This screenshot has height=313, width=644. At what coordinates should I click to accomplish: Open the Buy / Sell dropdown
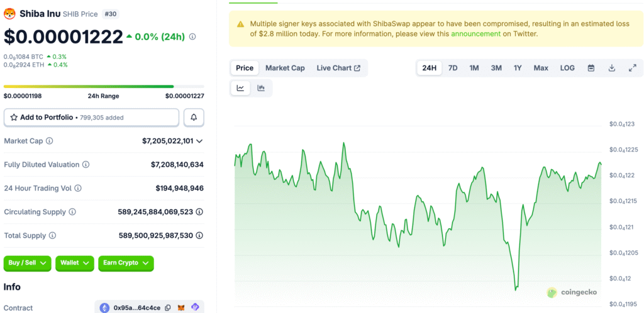click(x=28, y=263)
